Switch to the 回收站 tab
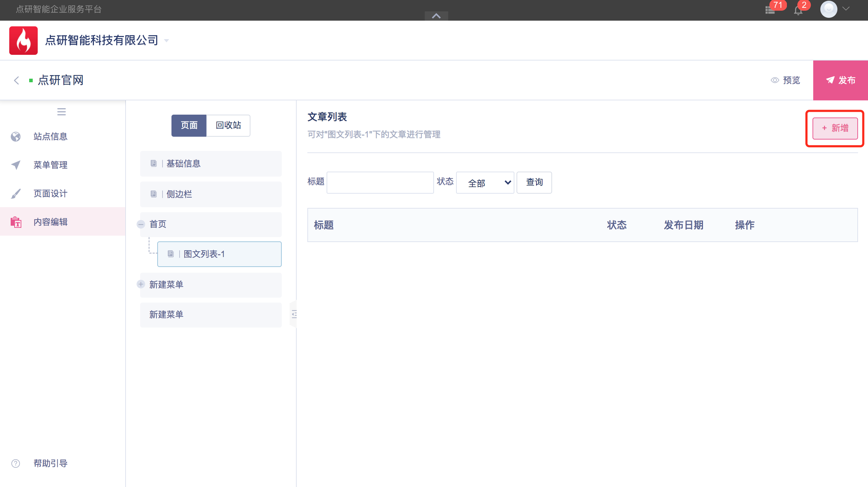 tap(228, 125)
